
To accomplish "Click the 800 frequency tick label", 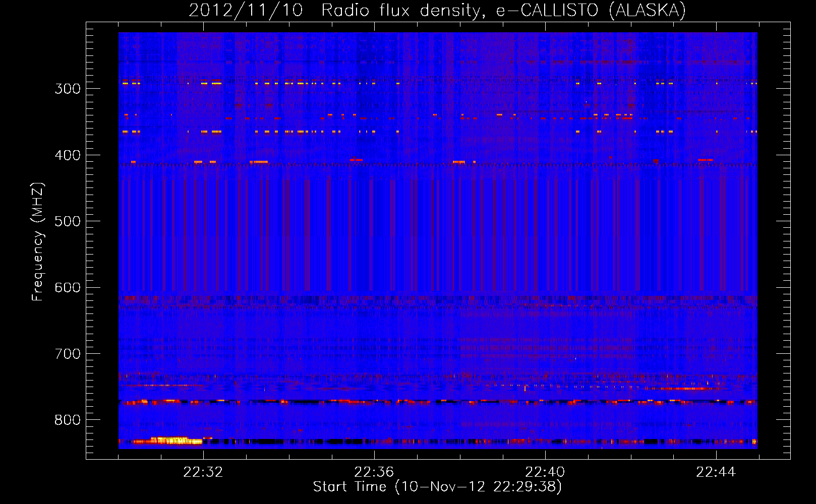I will [68, 420].
